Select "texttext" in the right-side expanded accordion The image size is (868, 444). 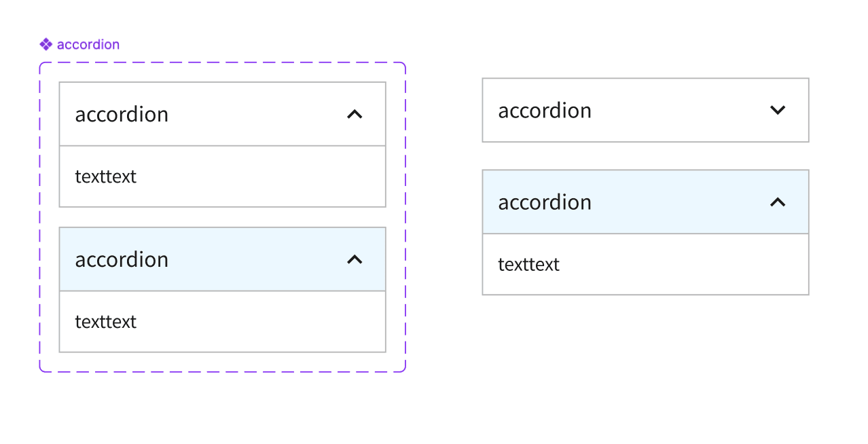tap(529, 264)
